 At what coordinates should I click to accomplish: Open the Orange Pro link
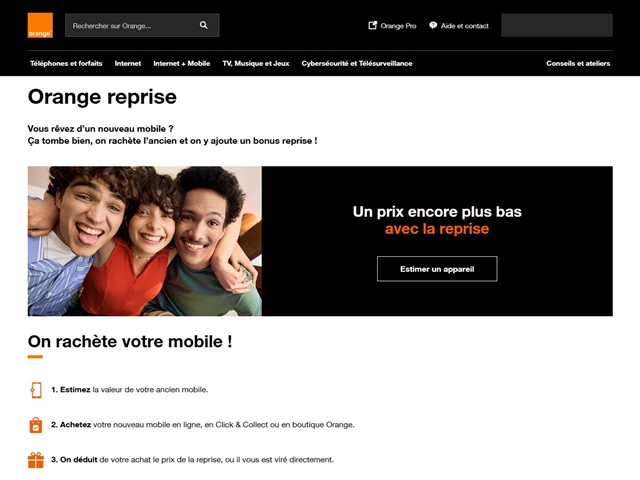(x=398, y=26)
